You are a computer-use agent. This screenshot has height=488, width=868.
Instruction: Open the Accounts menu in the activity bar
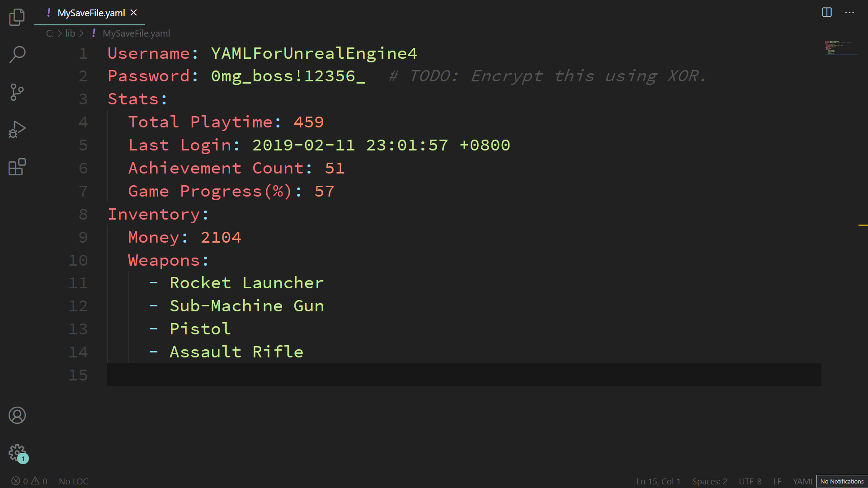[x=17, y=415]
